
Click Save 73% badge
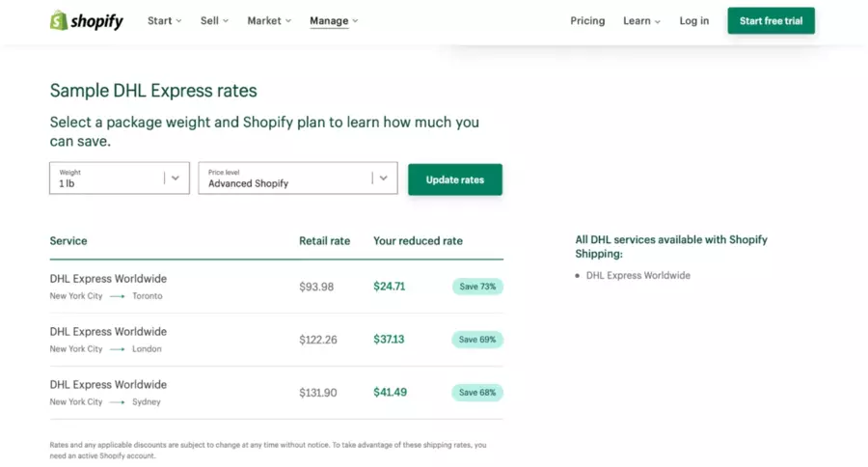pyautogui.click(x=477, y=287)
